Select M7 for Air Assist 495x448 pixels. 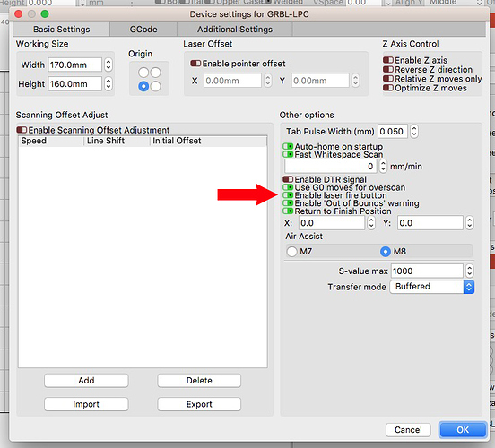(x=291, y=252)
